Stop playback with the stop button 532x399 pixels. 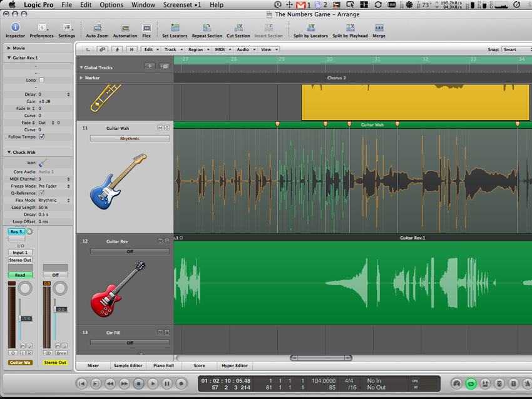pyautogui.click(x=138, y=384)
